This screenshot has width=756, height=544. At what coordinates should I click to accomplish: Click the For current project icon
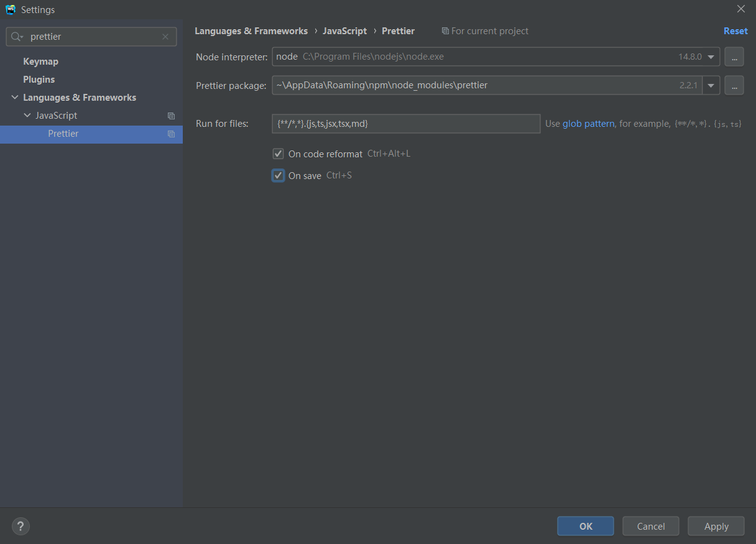[445, 31]
